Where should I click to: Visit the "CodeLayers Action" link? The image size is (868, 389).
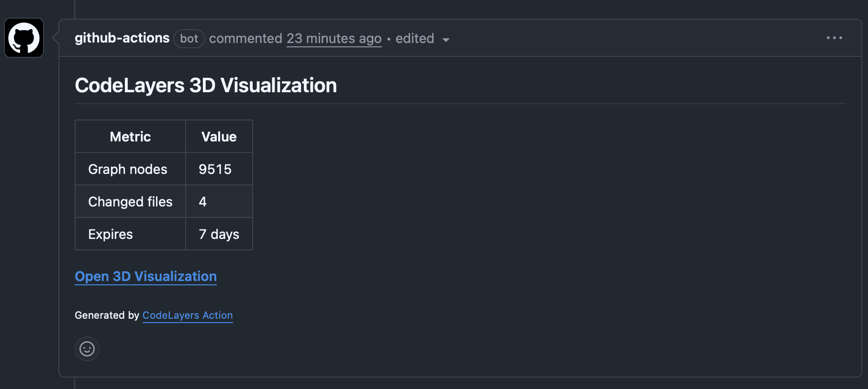(187, 315)
